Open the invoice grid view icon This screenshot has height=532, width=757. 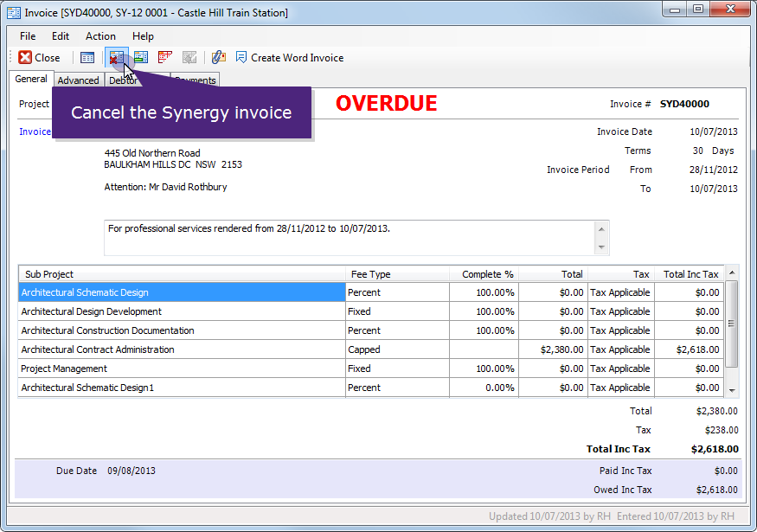(87, 57)
